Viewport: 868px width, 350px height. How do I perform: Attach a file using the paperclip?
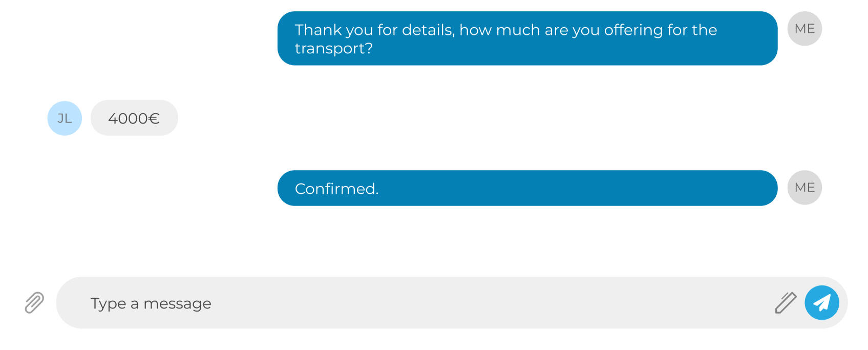[x=34, y=303]
